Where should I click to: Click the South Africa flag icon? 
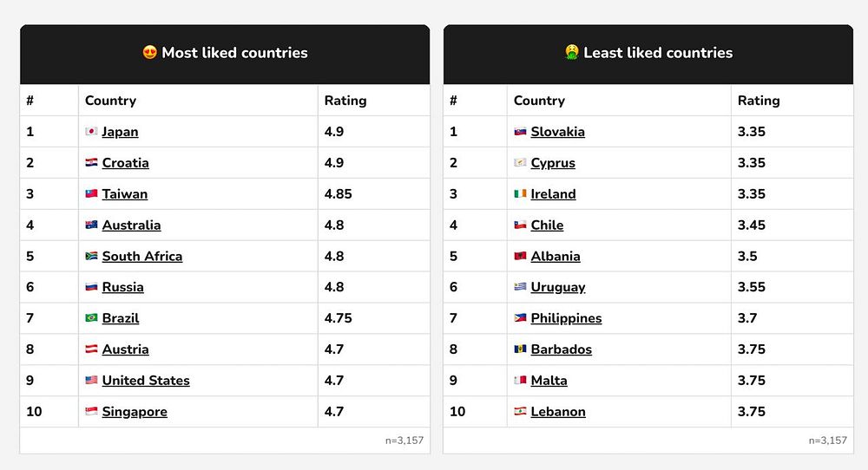[91, 256]
